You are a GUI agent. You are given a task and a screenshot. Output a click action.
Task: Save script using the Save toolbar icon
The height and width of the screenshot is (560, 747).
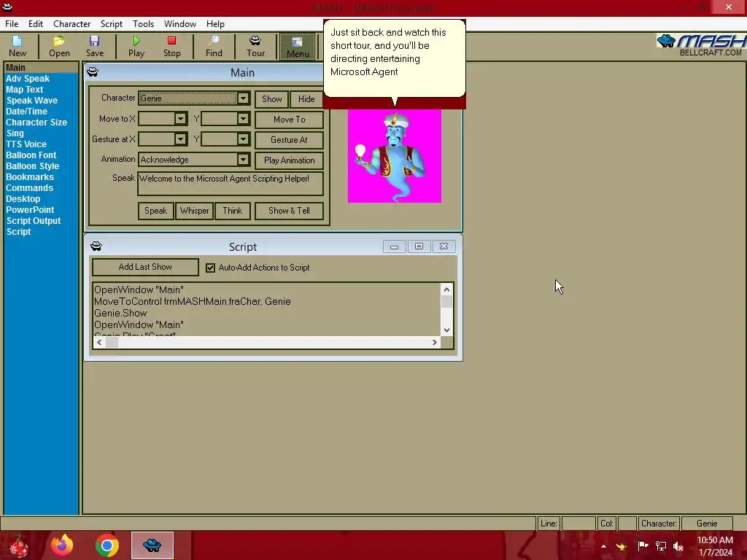tap(95, 46)
